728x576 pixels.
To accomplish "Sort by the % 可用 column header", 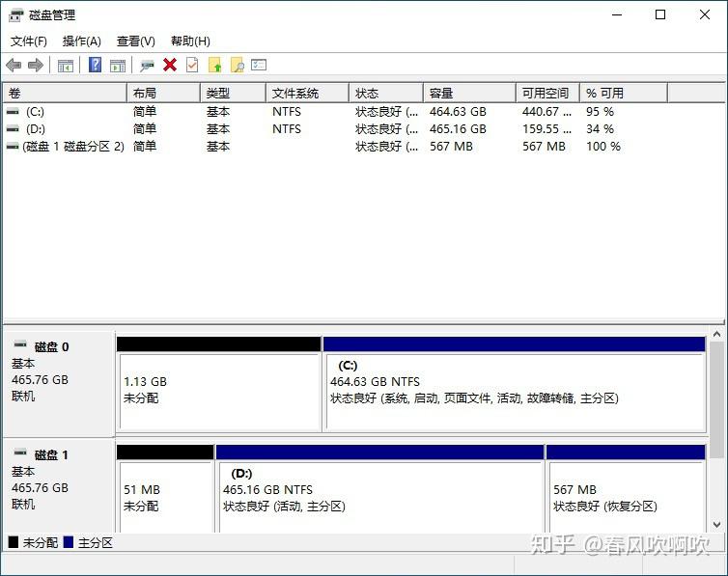I will pos(624,93).
